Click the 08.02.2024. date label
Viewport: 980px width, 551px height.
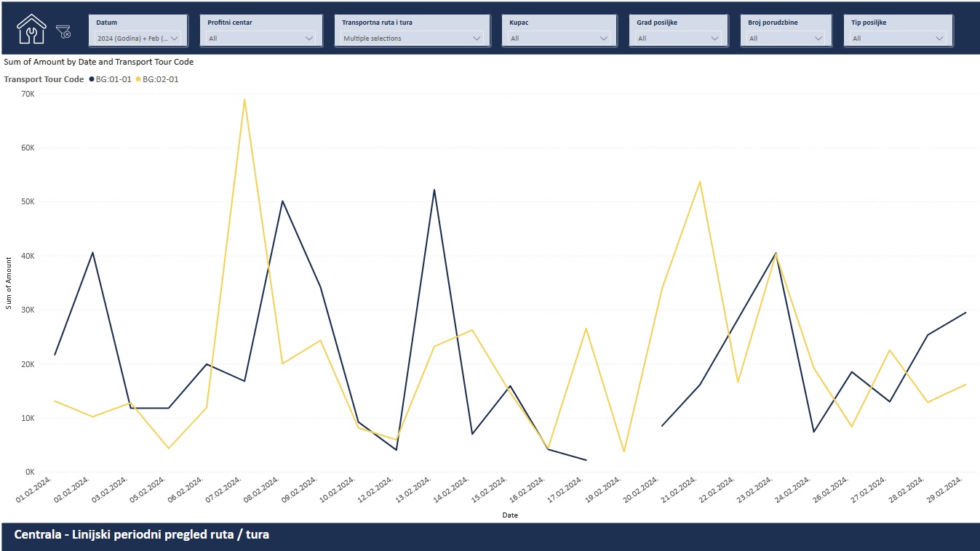tap(262, 491)
